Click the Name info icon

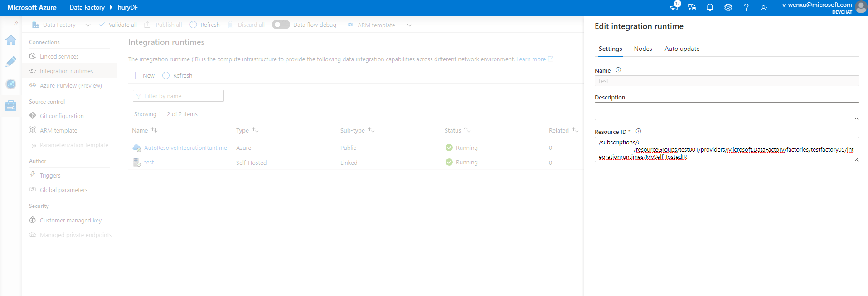tap(618, 70)
